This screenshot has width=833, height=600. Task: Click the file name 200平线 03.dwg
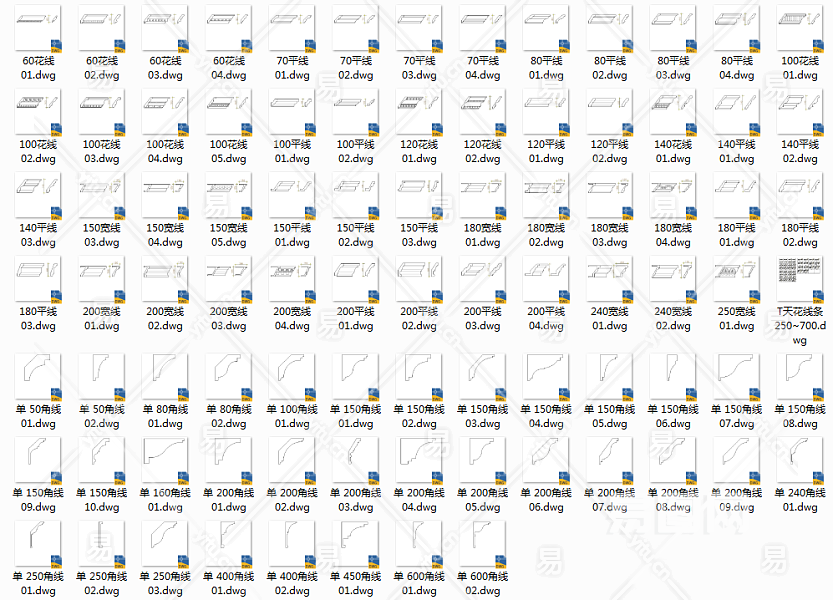[x=483, y=318]
